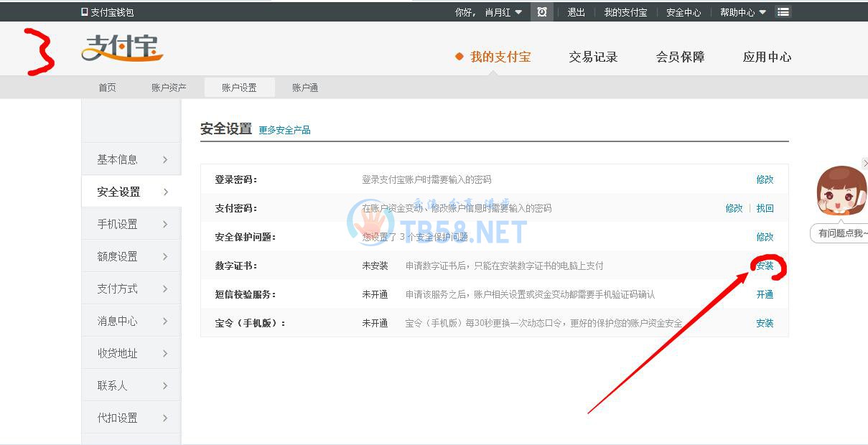
Task: Open 安全中心 link in top bar
Action: tap(683, 12)
